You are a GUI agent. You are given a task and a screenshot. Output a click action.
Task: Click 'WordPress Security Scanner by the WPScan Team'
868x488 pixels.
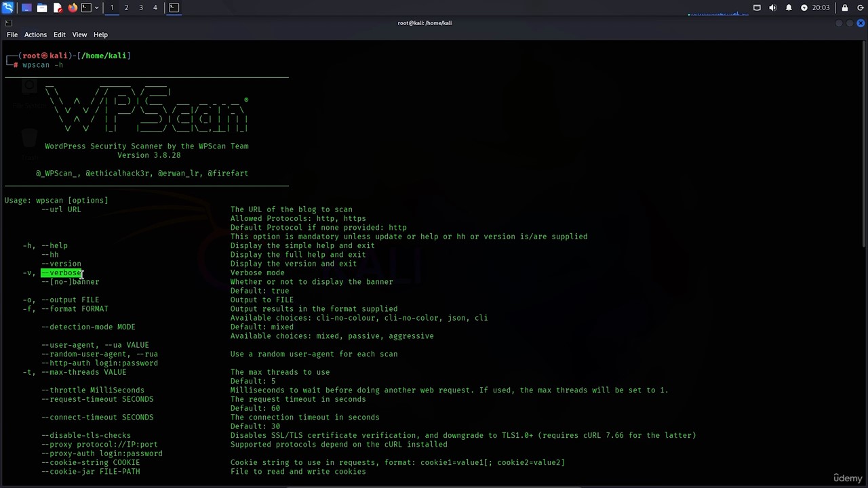coord(146,146)
